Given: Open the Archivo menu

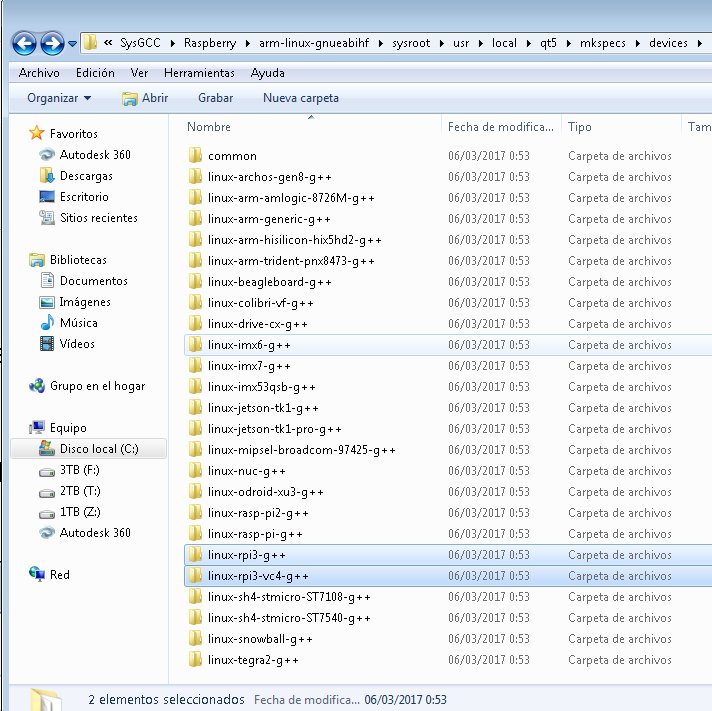Looking at the screenshot, I should click(x=39, y=73).
